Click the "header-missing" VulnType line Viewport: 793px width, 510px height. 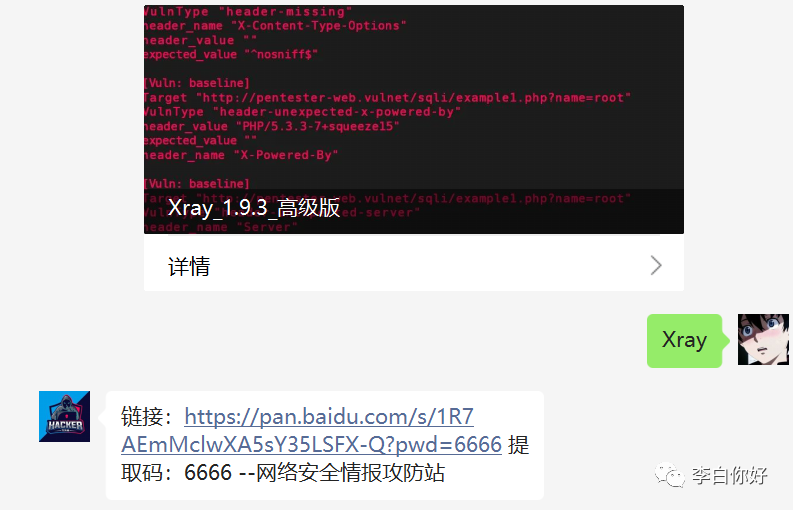(248, 11)
